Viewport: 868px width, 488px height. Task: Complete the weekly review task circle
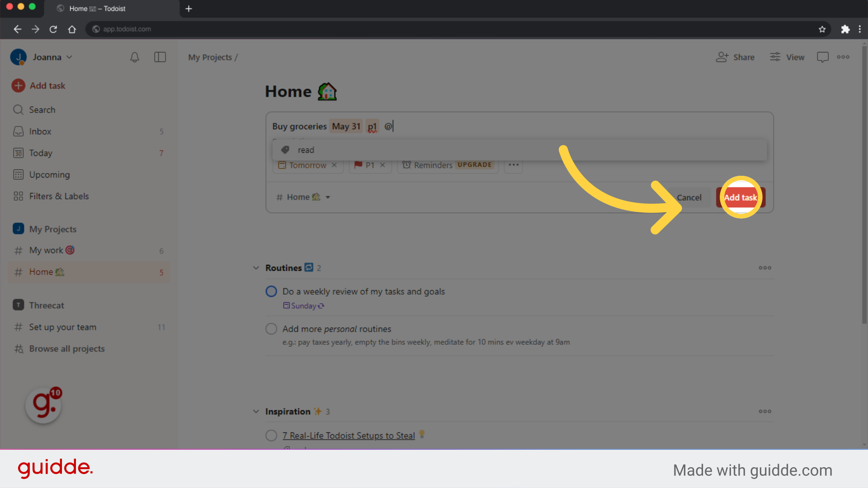(x=271, y=291)
